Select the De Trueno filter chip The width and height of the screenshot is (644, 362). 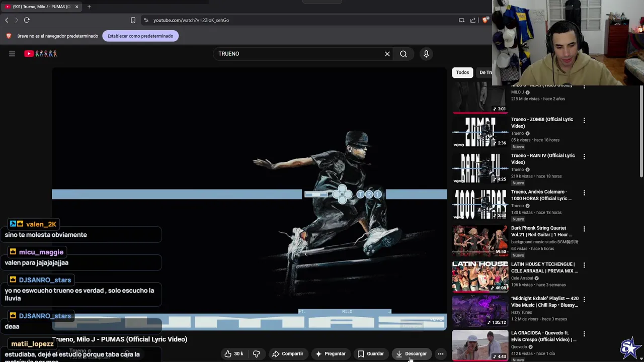485,72
